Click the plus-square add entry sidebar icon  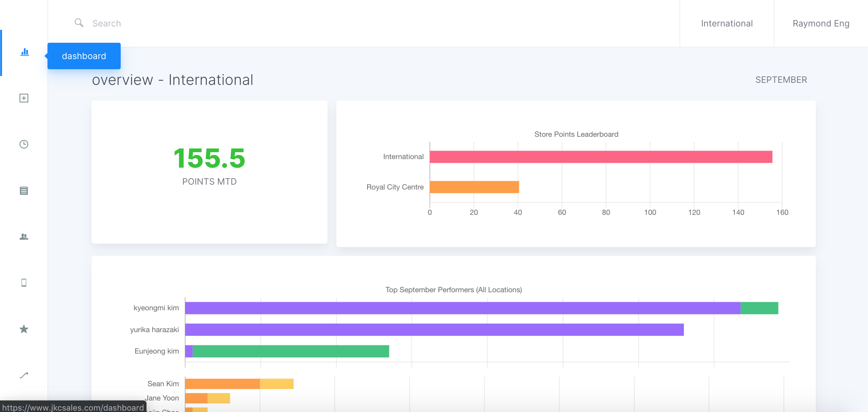click(24, 98)
